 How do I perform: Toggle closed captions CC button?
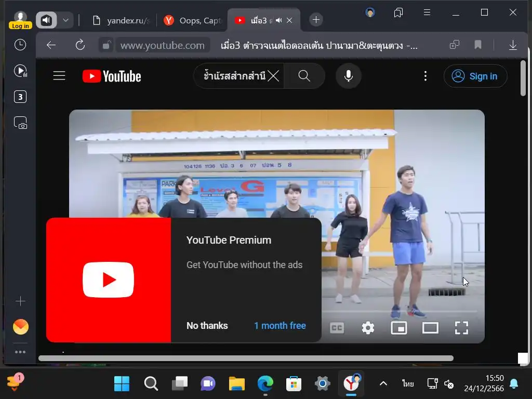pyautogui.click(x=337, y=328)
